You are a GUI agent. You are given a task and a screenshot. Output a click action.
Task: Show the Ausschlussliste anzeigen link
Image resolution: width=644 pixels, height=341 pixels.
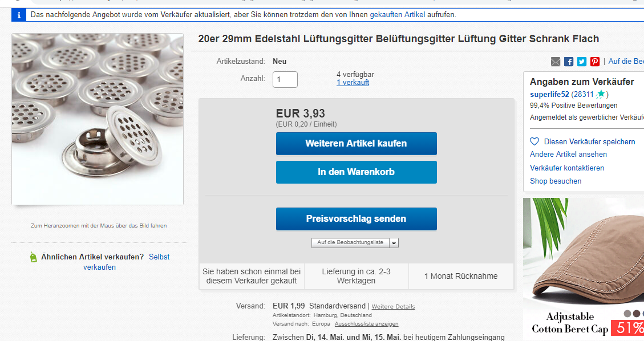click(366, 324)
